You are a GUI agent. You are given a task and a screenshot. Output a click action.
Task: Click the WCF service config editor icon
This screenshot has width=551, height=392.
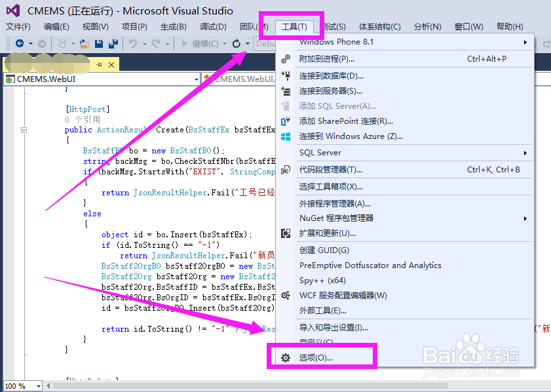pos(286,296)
